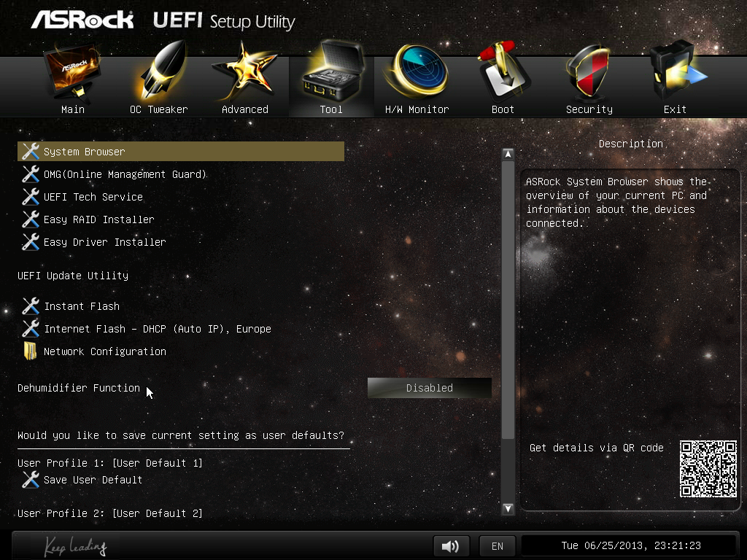The image size is (747, 560).
Task: Click the H/W Monitor radar icon
Action: pyautogui.click(x=417, y=71)
